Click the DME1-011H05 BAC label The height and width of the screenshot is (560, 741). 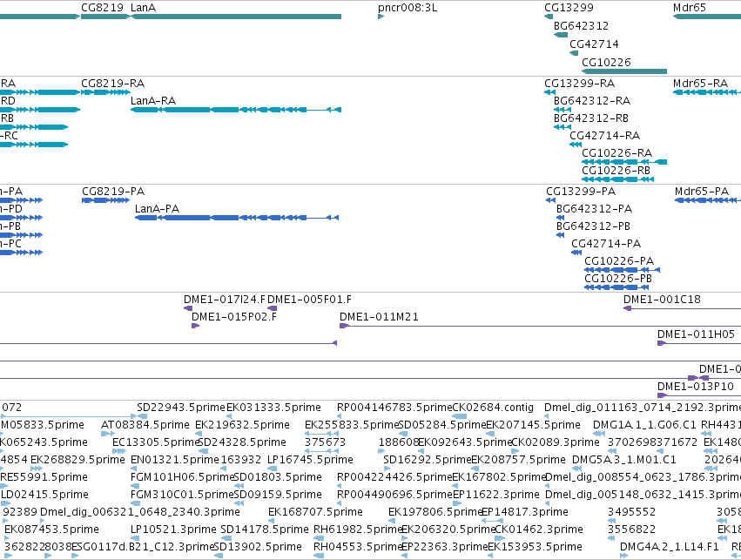696,334
